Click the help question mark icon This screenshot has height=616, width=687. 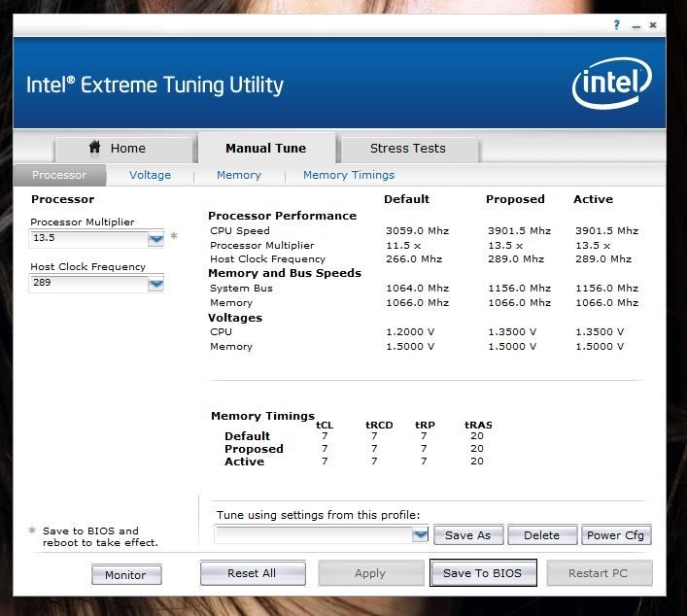coord(616,25)
